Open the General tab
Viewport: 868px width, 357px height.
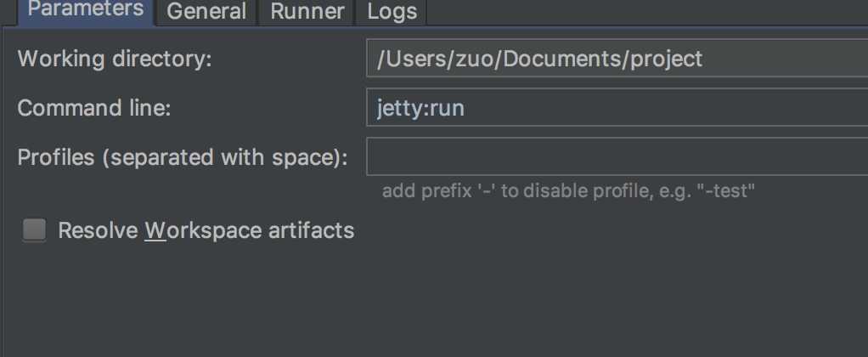point(206,11)
